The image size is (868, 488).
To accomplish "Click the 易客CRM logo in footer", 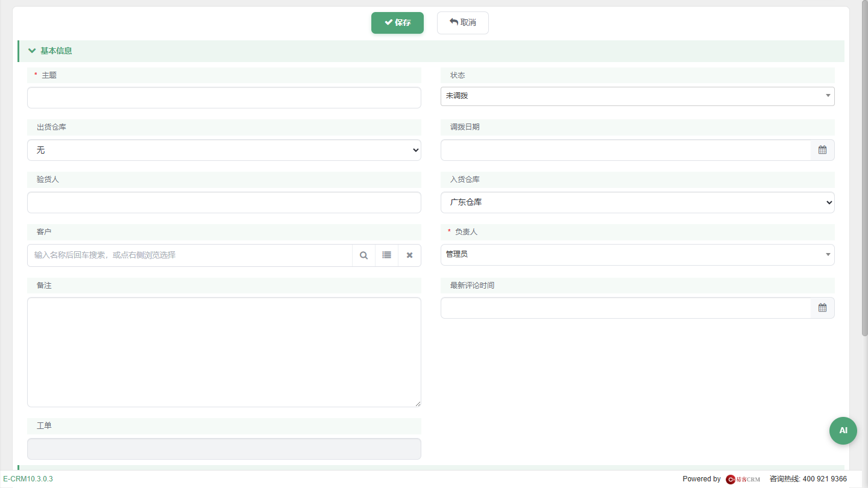I will coord(743,479).
